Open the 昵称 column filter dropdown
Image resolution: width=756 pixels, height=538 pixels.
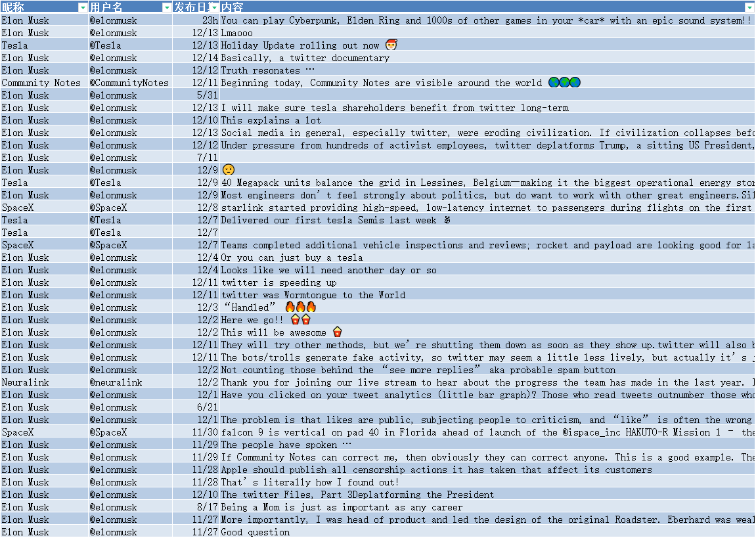tap(83, 8)
